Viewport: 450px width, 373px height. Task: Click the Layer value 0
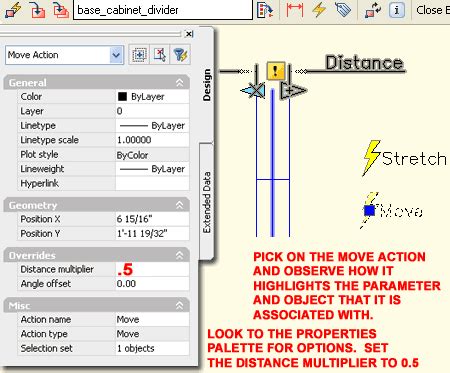[152, 111]
